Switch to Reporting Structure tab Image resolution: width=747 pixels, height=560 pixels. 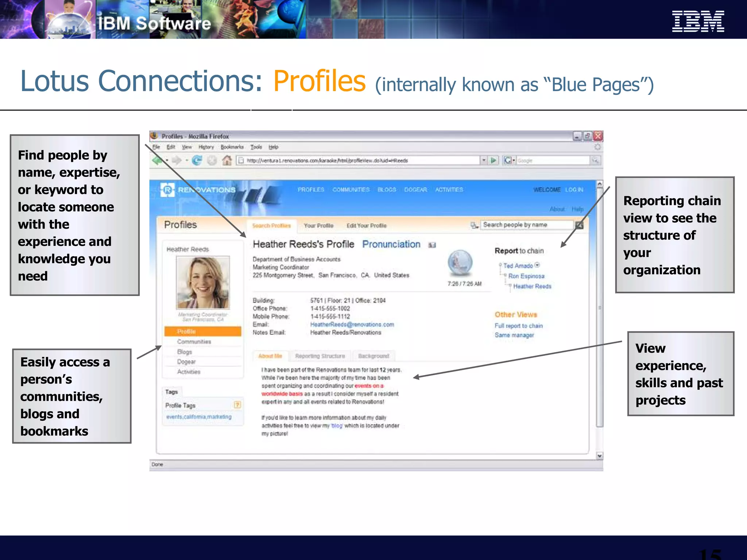tap(320, 356)
